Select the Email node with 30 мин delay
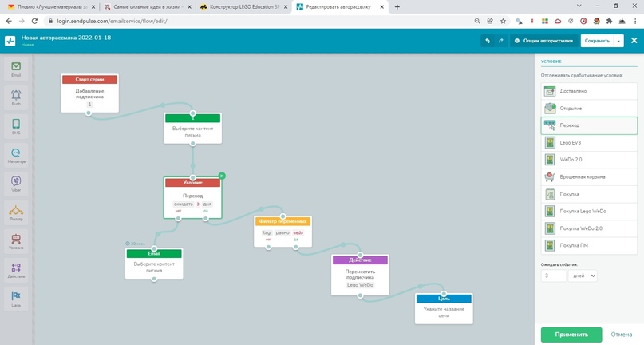This screenshot has height=345, width=644. click(154, 264)
